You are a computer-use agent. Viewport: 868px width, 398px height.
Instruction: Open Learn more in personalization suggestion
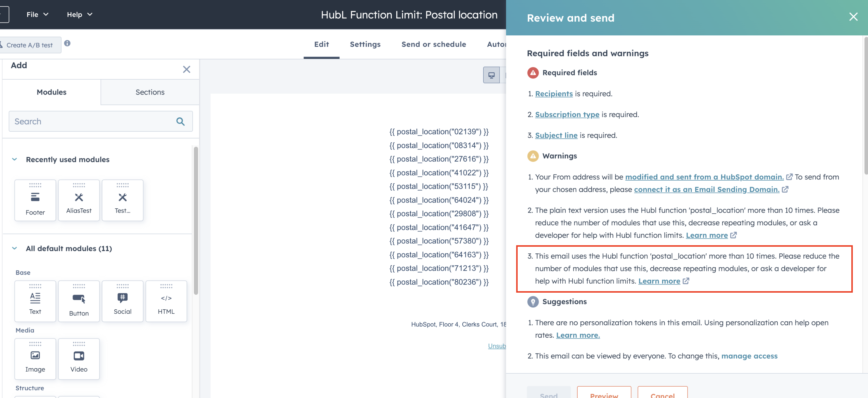tap(578, 335)
